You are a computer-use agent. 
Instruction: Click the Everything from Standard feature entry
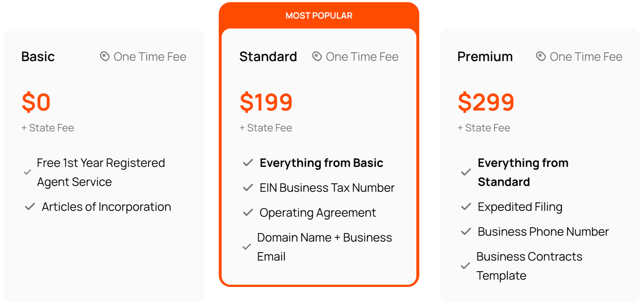(x=523, y=172)
